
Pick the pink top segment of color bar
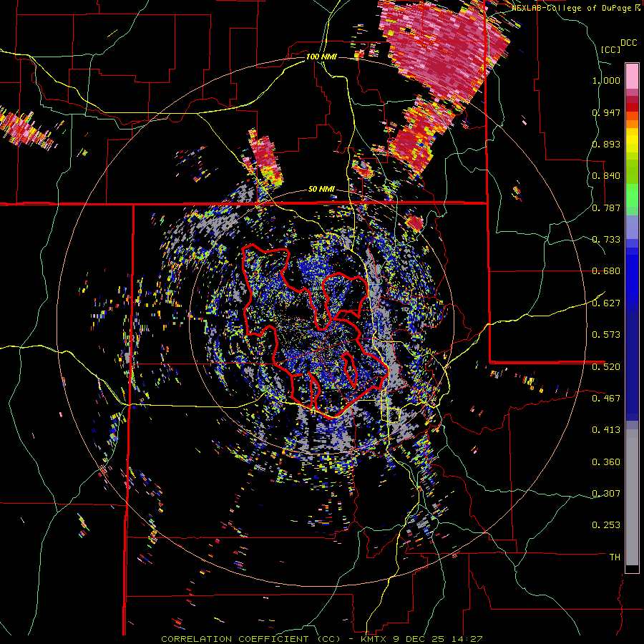click(x=632, y=76)
